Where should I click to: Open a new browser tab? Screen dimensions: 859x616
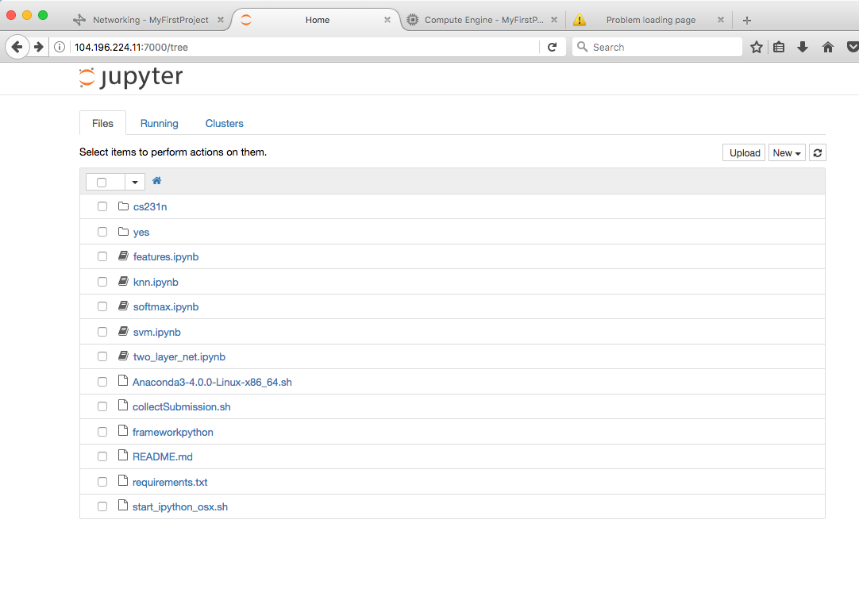pyautogui.click(x=746, y=21)
